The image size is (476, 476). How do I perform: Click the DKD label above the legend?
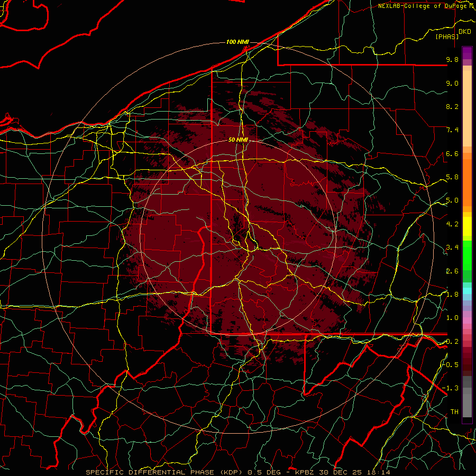[465, 32]
